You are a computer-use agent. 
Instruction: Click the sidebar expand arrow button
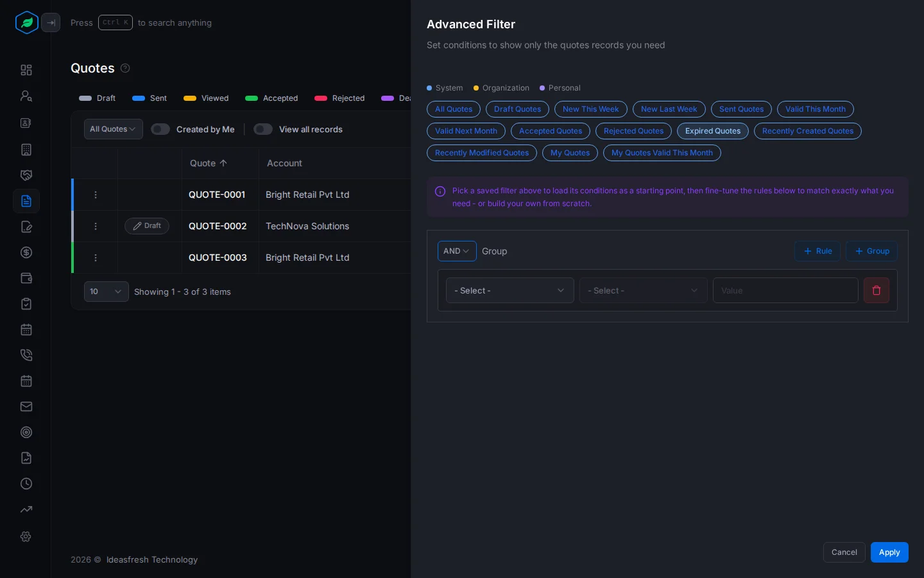(51, 22)
